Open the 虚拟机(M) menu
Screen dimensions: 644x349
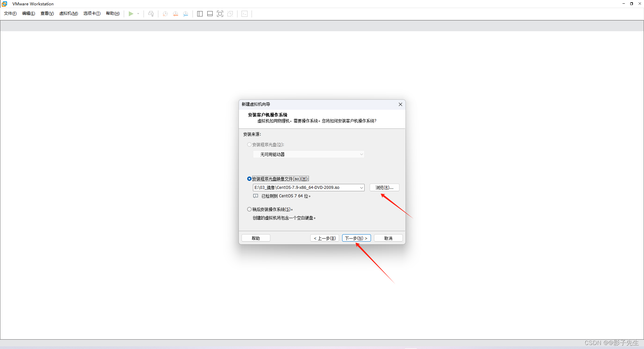pyautogui.click(x=69, y=13)
